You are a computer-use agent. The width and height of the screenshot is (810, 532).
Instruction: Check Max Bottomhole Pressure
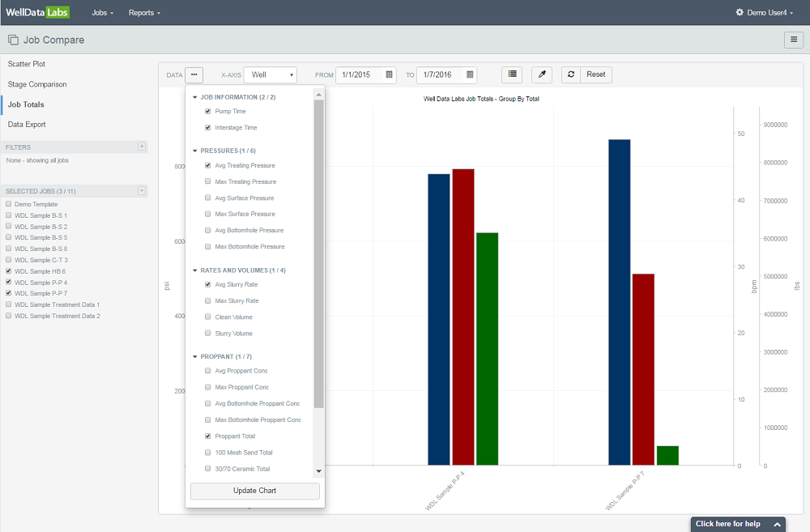tap(207, 246)
